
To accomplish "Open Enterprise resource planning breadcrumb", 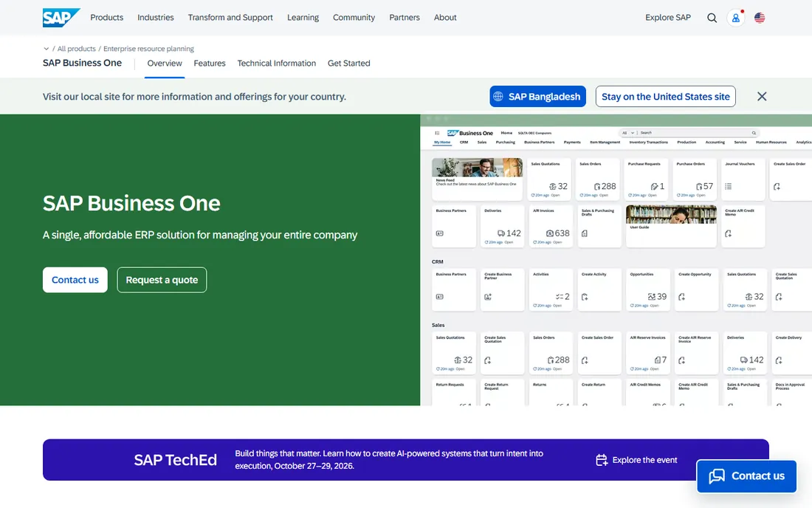I will (148, 49).
